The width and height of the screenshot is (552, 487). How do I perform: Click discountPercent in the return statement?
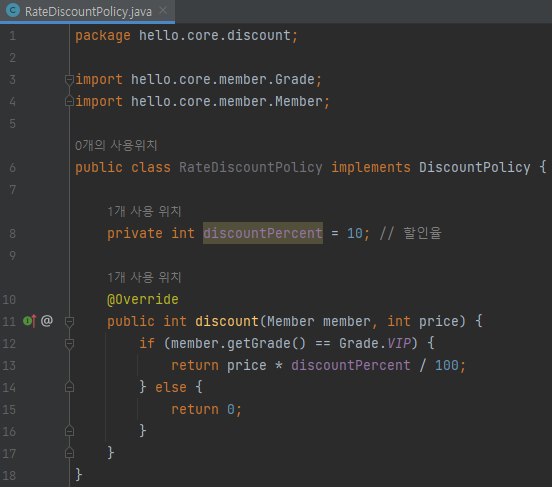(x=351, y=365)
